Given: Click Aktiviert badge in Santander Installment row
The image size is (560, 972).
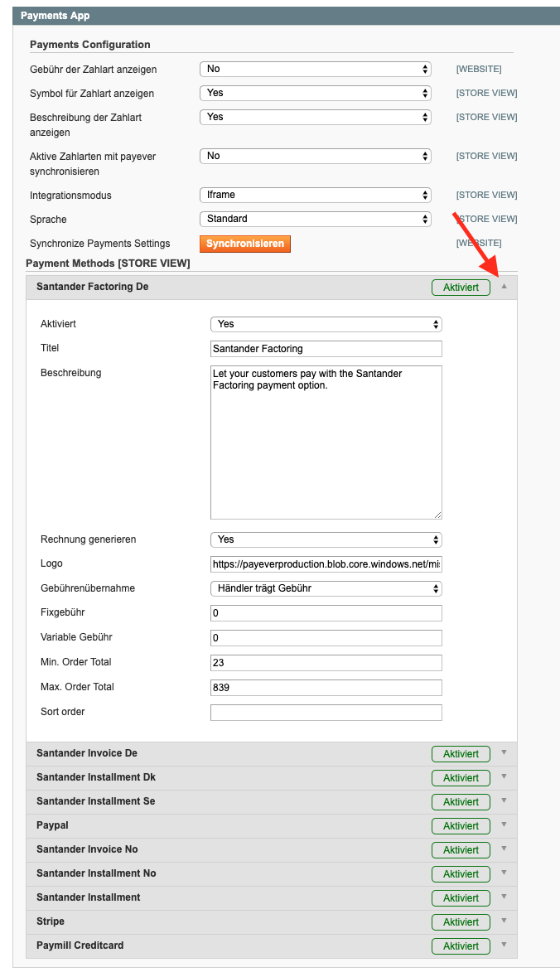Looking at the screenshot, I should (461, 897).
